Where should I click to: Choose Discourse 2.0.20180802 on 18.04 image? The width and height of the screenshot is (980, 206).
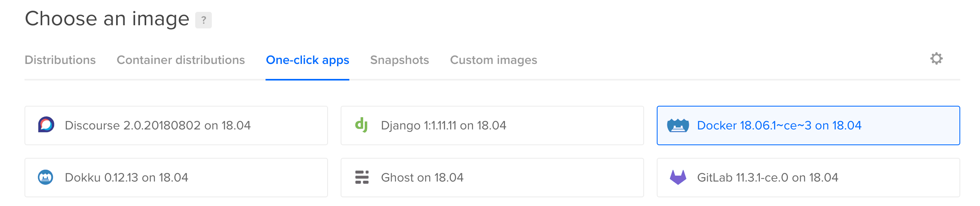[176, 125]
